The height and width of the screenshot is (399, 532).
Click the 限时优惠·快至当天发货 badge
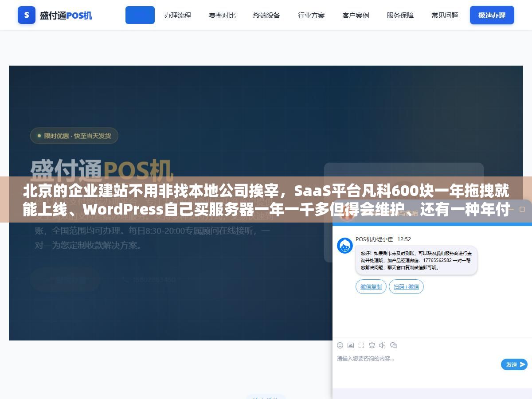pyautogui.click(x=74, y=136)
